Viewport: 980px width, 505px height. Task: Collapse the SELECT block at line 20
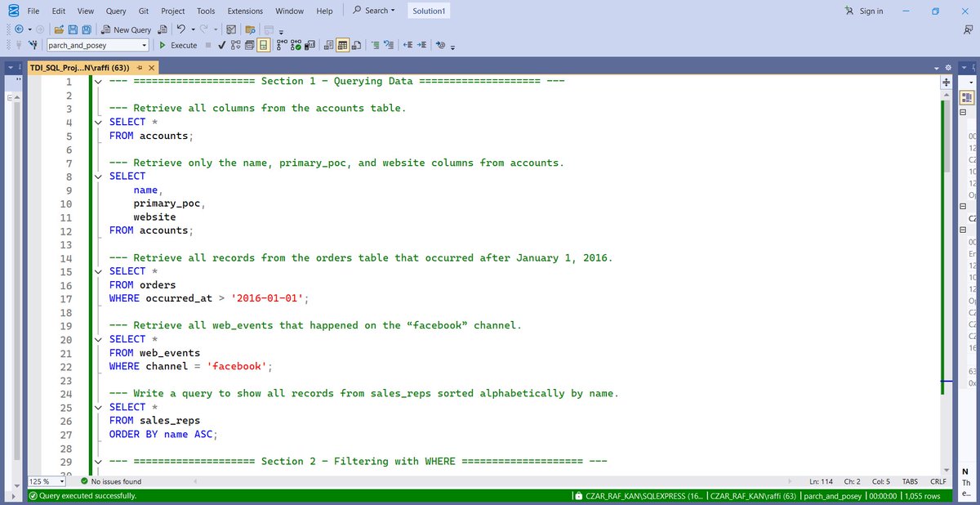(x=99, y=339)
